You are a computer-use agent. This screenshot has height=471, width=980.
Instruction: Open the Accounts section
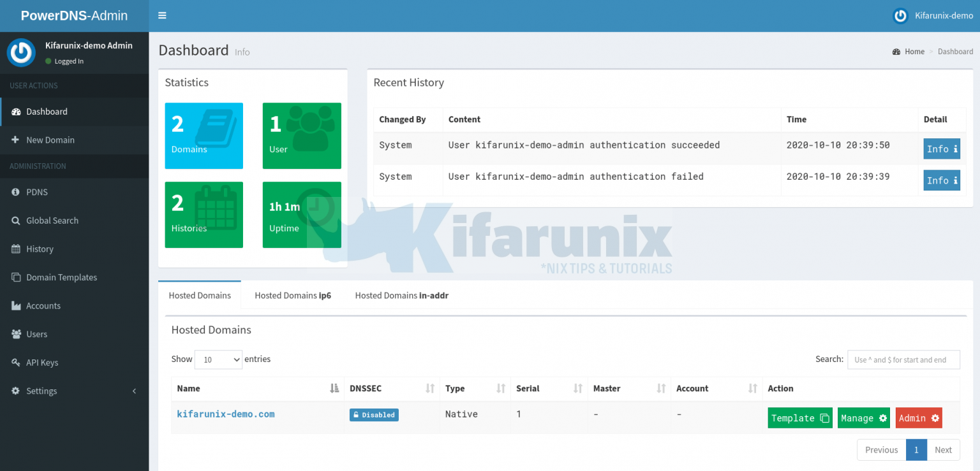(42, 305)
